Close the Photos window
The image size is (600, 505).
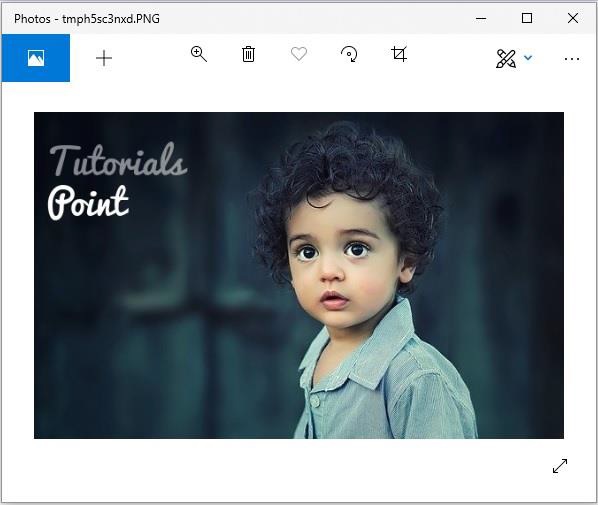click(x=572, y=18)
